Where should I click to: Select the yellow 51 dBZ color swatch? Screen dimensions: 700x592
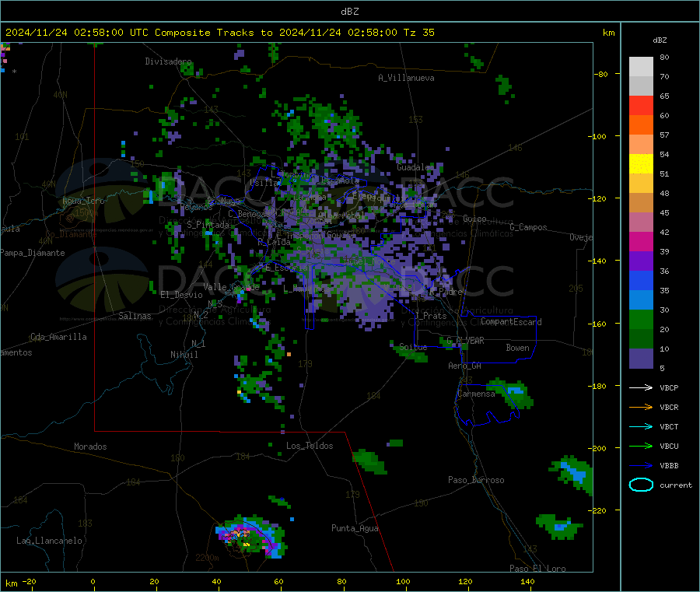click(x=641, y=164)
